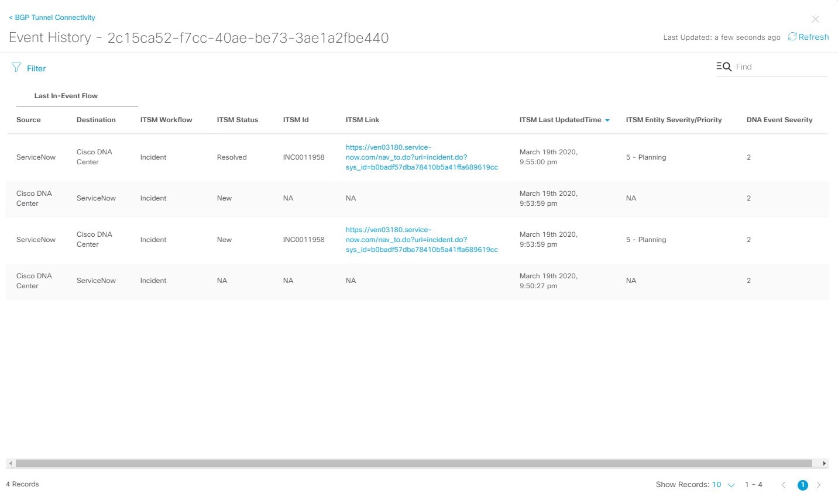Viewport: 838px width, 504px height.
Task: Toggle the ITSM Last UpdatedTime sort arrow
Action: point(607,120)
